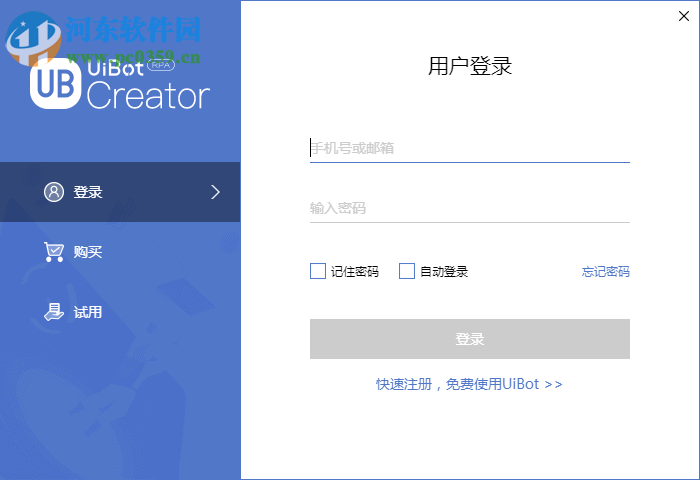
Task: Click the 手机号或邮箱 input field
Action: pyautogui.click(x=470, y=148)
